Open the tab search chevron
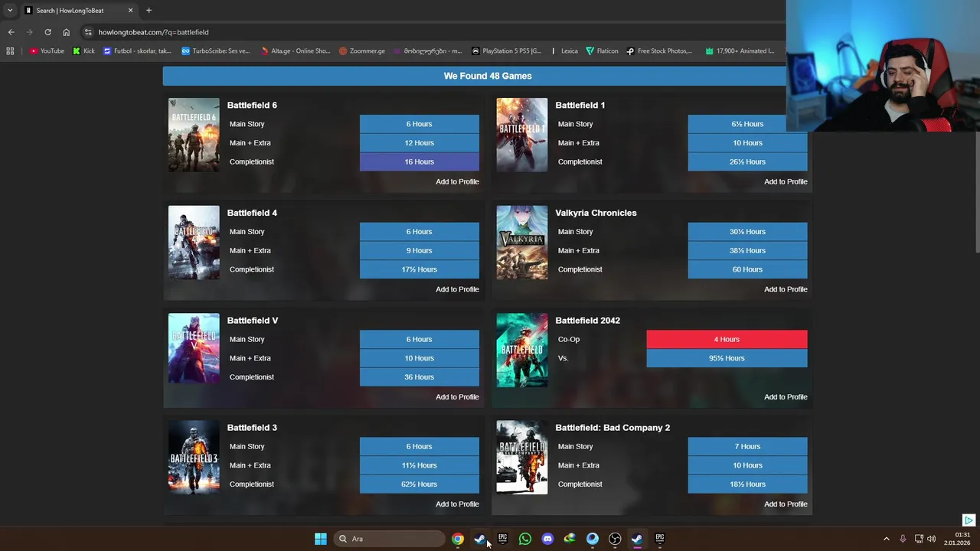The width and height of the screenshot is (980, 551). 10,11
